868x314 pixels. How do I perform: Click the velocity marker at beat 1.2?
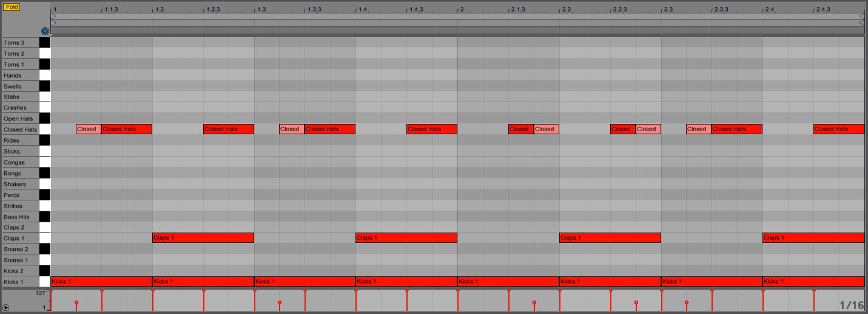pos(153,292)
